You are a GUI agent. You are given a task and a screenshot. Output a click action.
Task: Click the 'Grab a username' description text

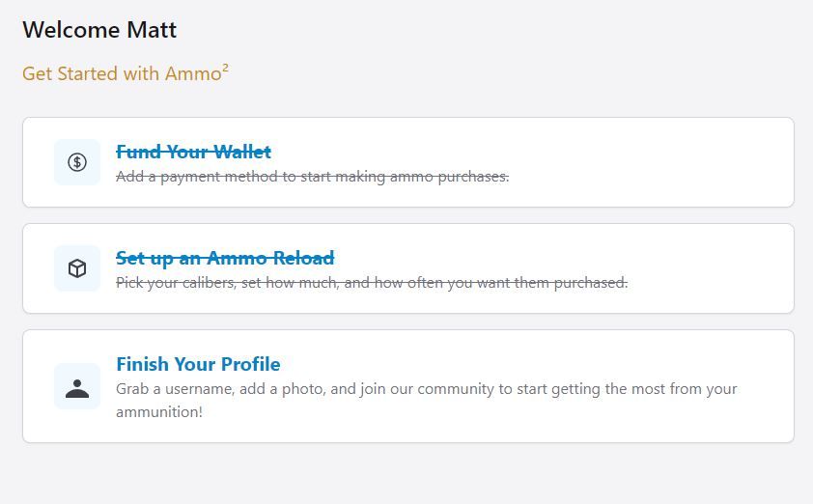pyautogui.click(x=426, y=389)
